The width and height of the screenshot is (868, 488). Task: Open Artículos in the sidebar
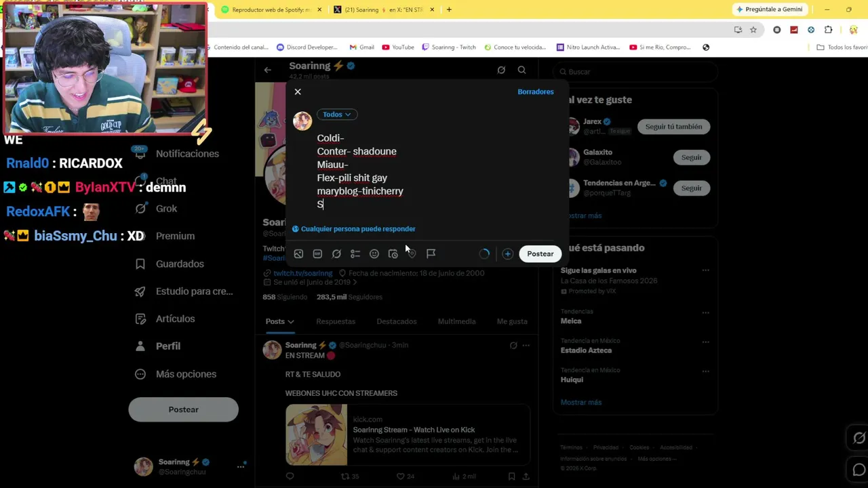coord(165,319)
